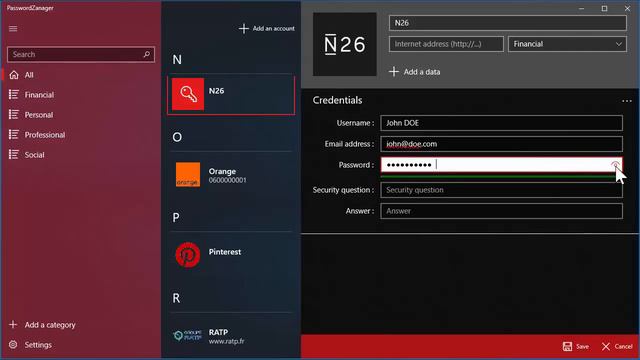
Task: Select the Orange account entry
Action: (x=231, y=175)
